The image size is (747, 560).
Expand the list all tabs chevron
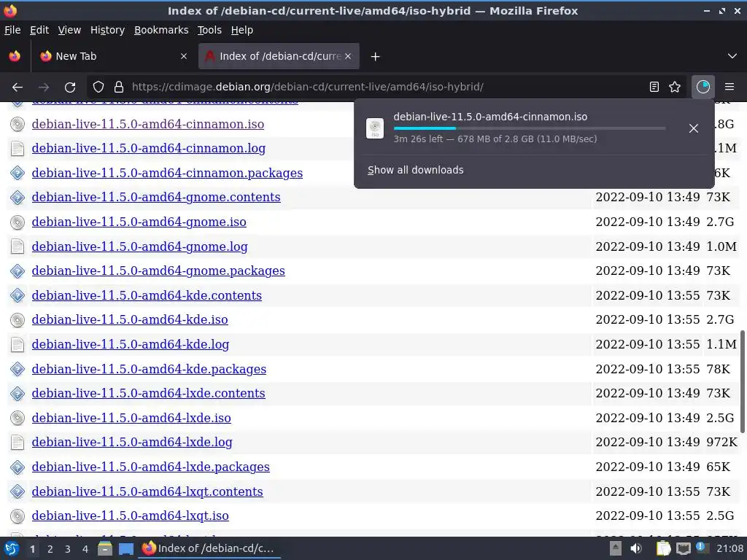pyautogui.click(x=732, y=56)
